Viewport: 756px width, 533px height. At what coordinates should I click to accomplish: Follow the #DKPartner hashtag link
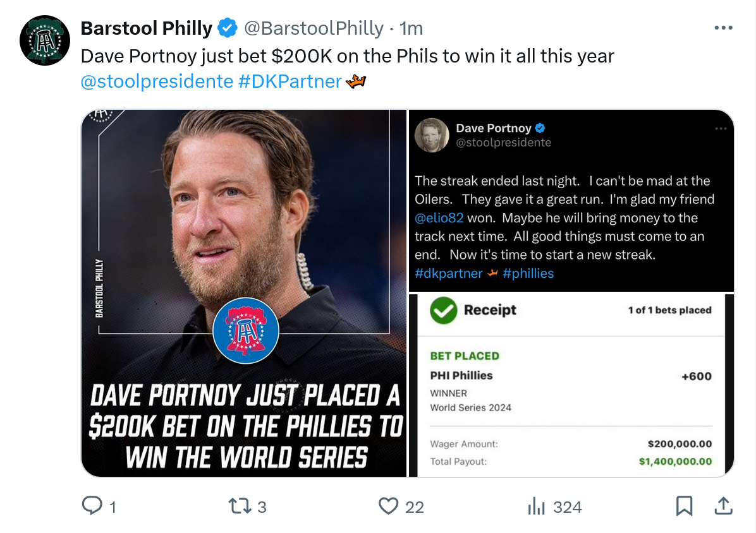coord(290,81)
